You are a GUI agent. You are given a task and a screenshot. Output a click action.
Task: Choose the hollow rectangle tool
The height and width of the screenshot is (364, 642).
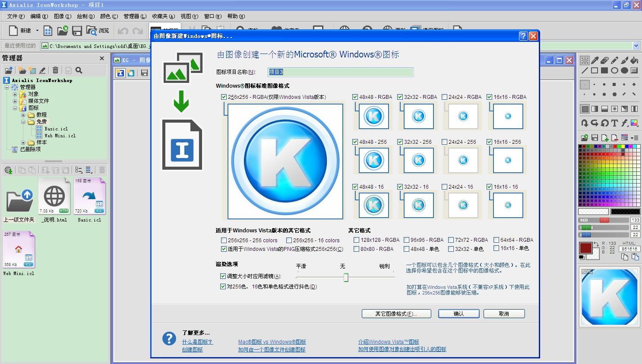coord(595,70)
